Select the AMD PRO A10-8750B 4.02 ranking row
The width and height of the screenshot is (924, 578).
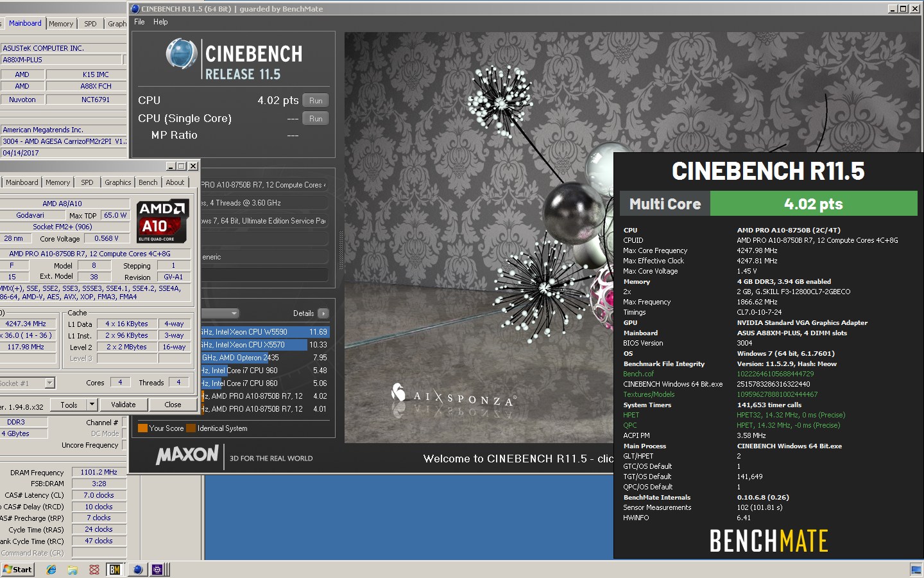pos(264,396)
